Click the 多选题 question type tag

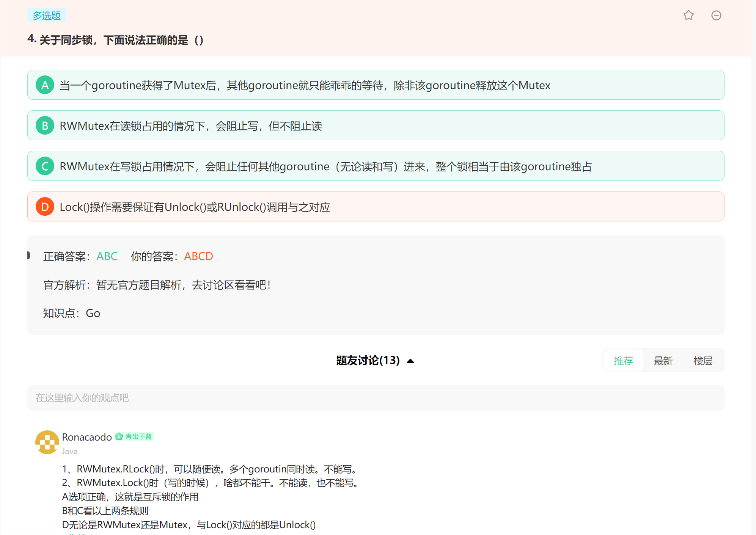[46, 16]
